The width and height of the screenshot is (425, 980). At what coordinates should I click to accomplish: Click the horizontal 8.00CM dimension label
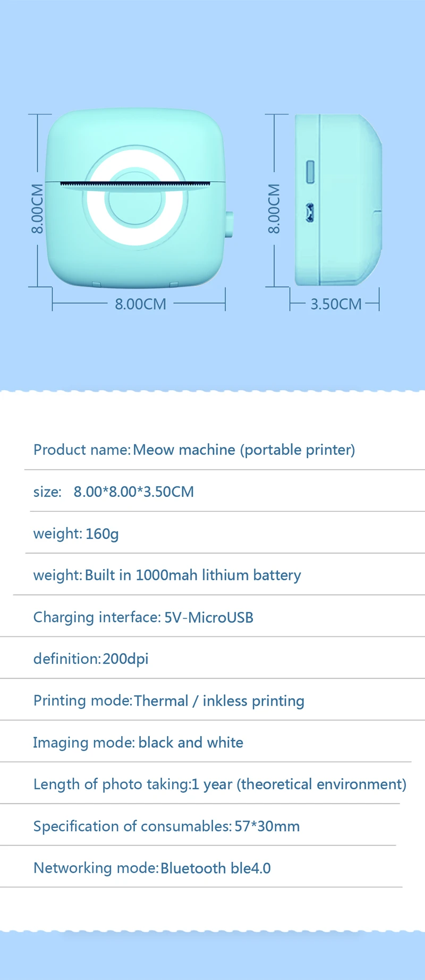point(140,304)
